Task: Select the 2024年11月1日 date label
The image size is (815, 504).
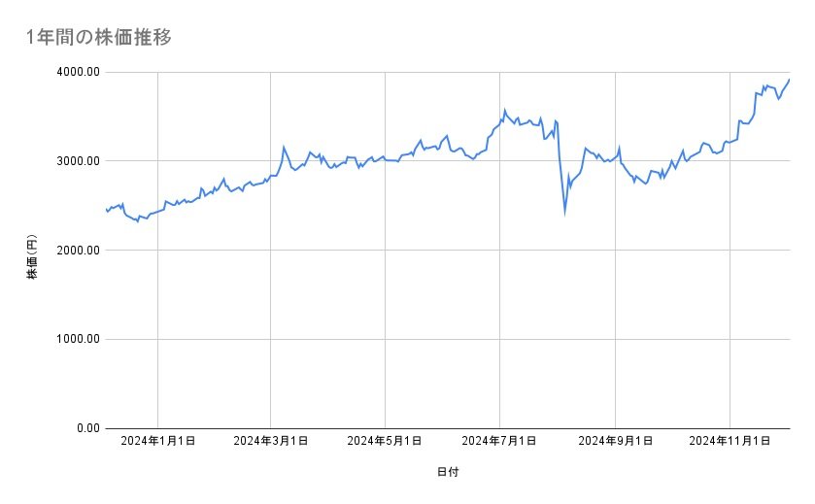Action: tap(730, 442)
